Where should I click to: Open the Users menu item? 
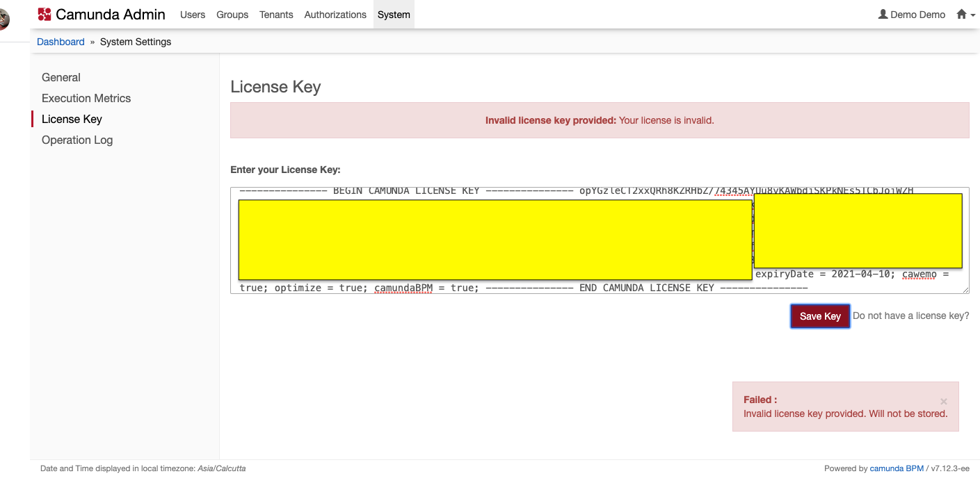click(x=193, y=14)
